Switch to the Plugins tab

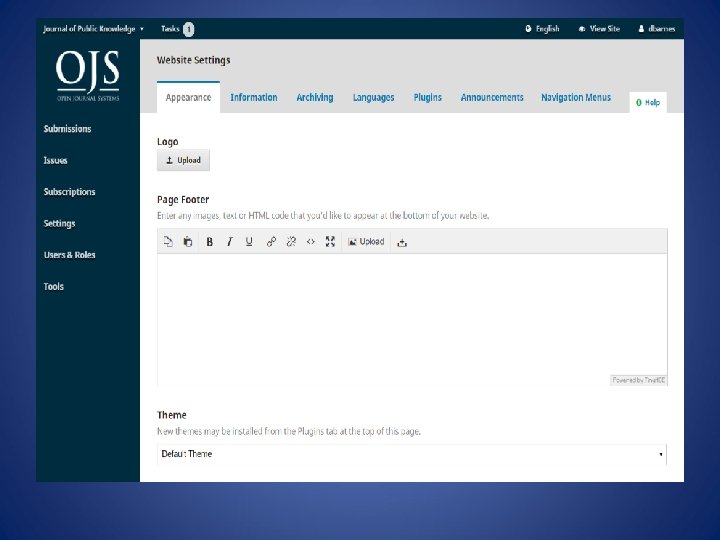pyautogui.click(x=428, y=97)
